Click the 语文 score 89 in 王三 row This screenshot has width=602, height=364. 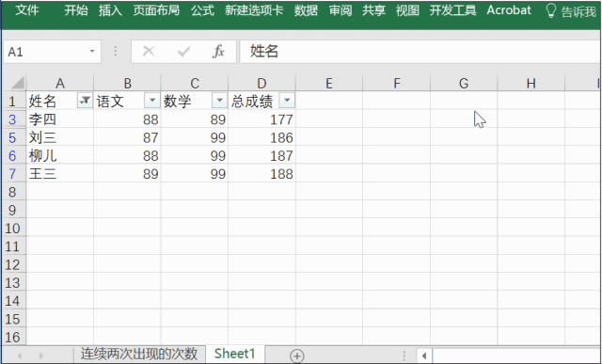coord(128,174)
